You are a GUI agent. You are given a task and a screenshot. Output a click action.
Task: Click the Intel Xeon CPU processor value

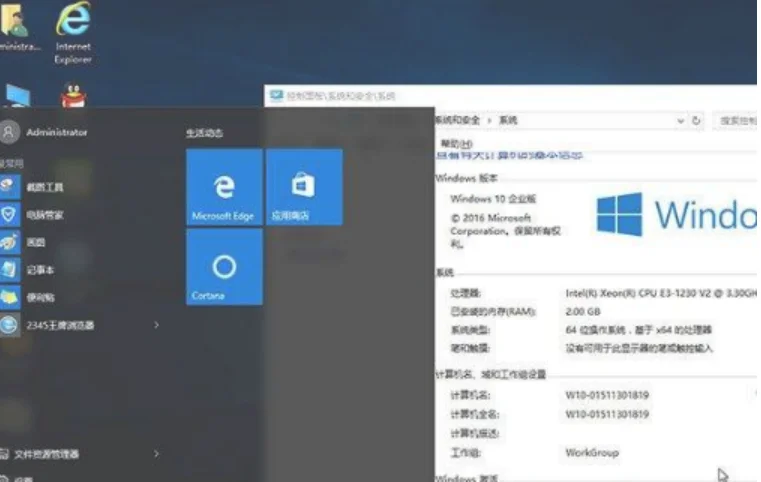coord(661,293)
